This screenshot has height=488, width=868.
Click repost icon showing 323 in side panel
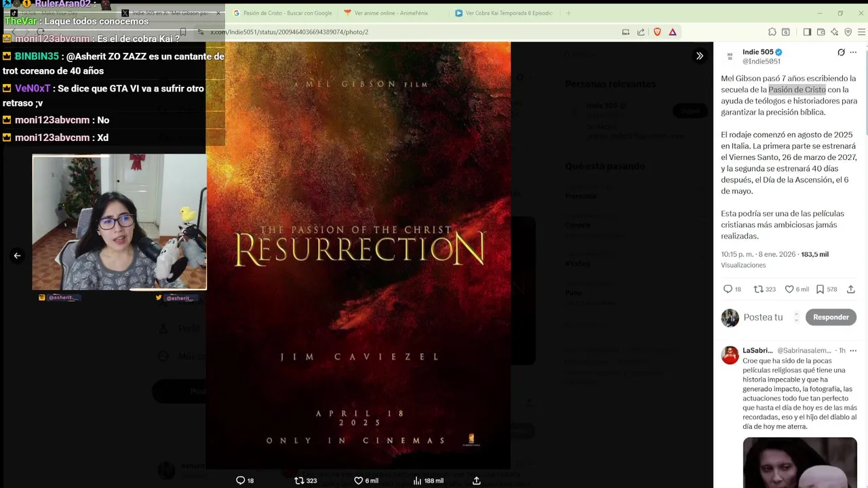pos(759,289)
